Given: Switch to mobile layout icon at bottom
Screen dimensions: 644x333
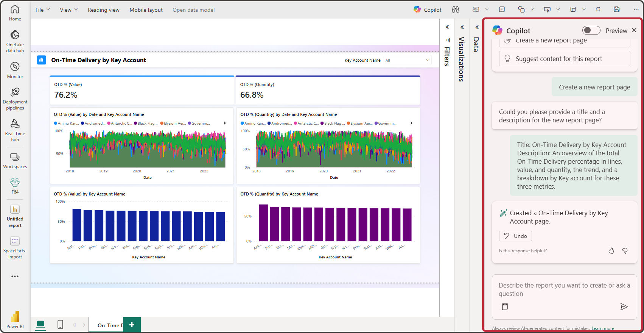Looking at the screenshot, I should click(x=60, y=325).
